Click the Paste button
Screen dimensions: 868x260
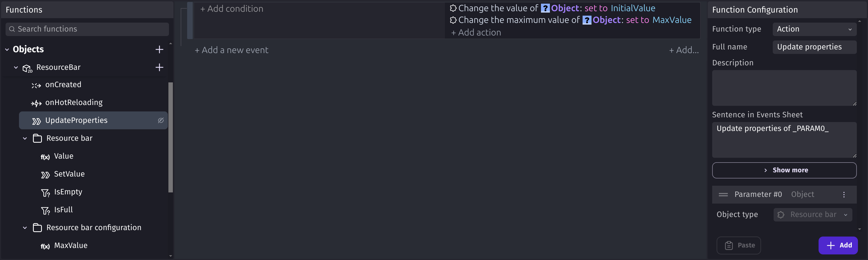pos(738,245)
